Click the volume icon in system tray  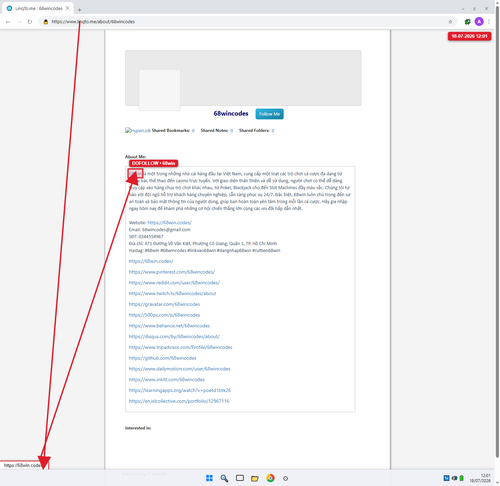tap(454, 478)
